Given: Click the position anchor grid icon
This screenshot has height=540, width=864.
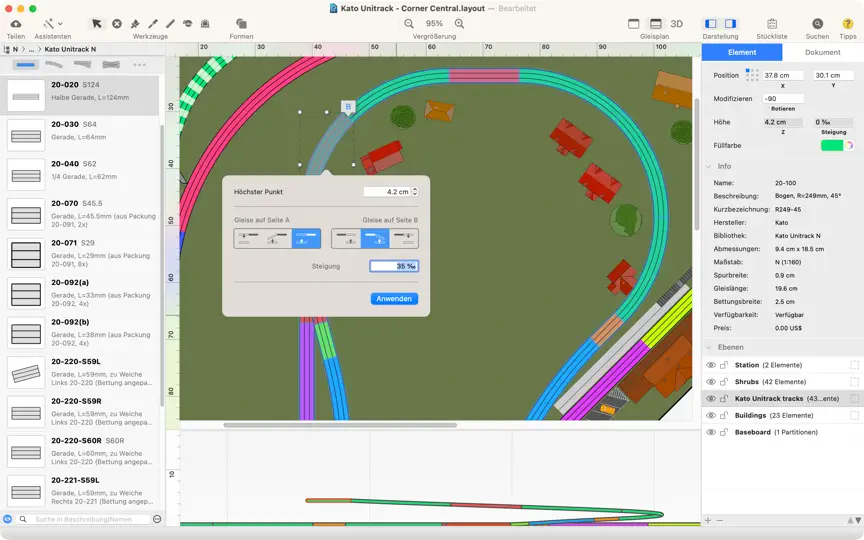Looking at the screenshot, I should 752,75.
